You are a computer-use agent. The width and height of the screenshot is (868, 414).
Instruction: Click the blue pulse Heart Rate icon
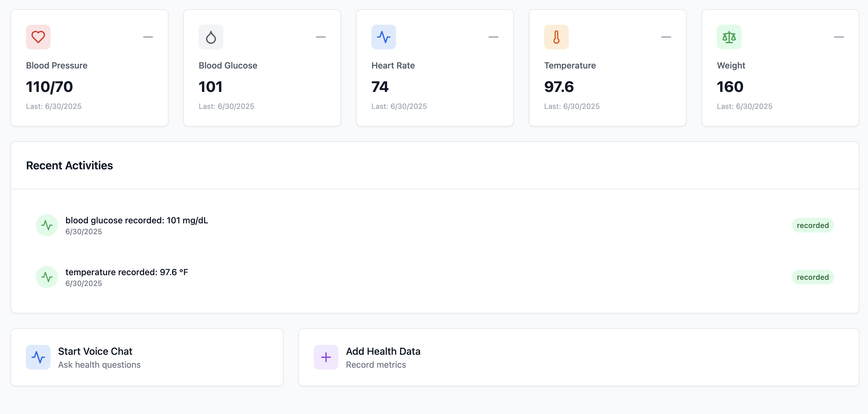383,37
